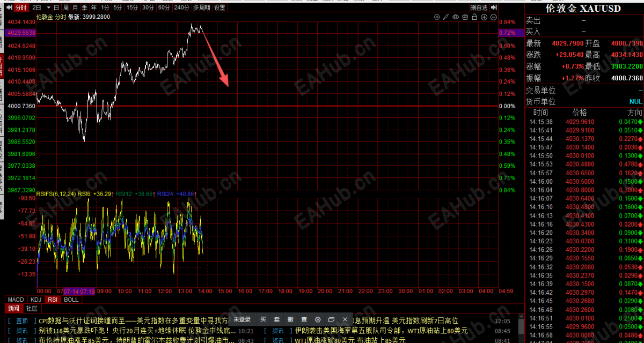The image size is (644, 343).
Task: Collapse left panel with arrow icon
Action: [9, 8]
